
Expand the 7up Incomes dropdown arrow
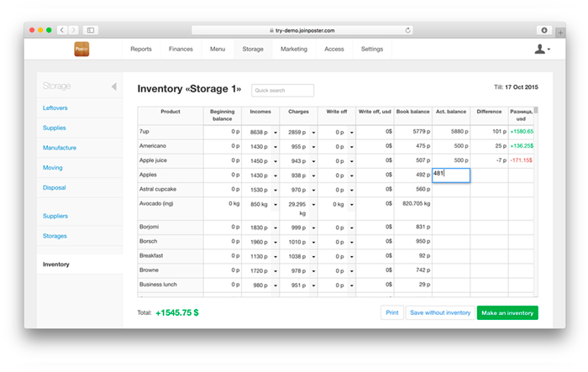pos(275,132)
